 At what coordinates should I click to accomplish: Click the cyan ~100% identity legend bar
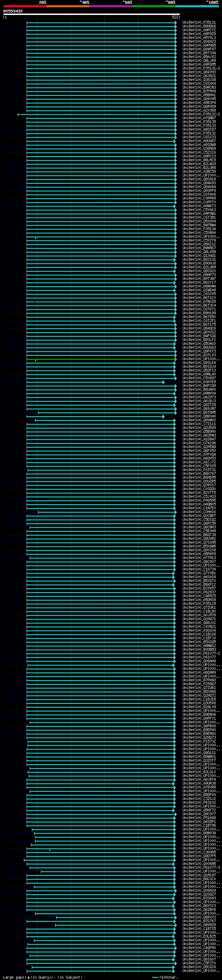[197, 6]
